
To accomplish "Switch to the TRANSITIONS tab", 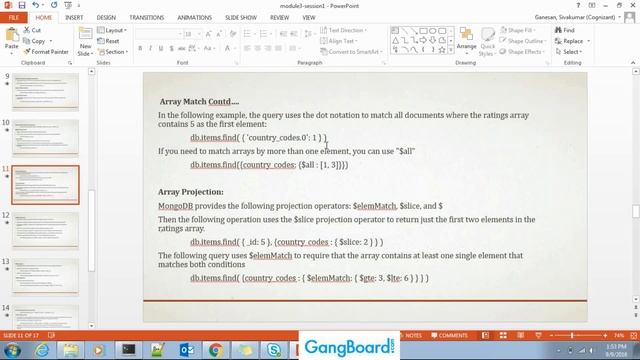I will 147,18.
